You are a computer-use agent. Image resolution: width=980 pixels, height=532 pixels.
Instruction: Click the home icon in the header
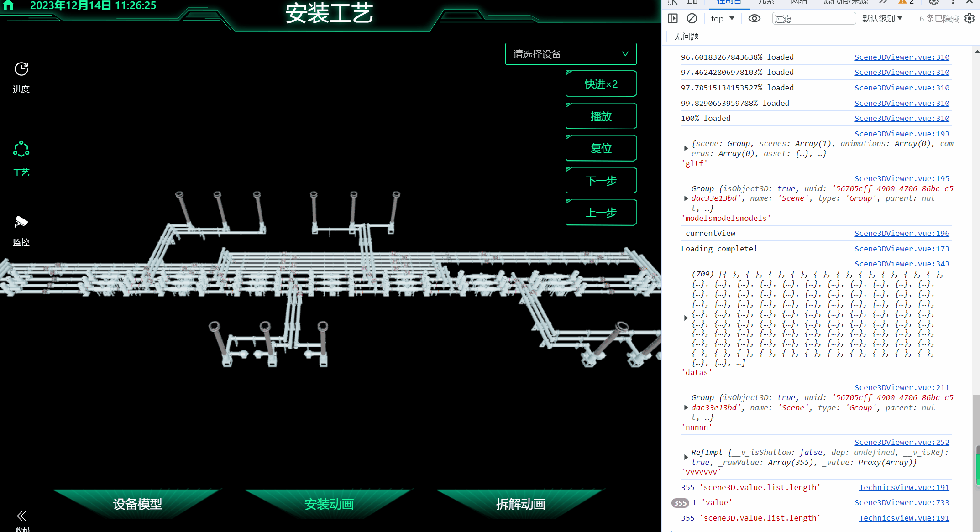pos(8,5)
